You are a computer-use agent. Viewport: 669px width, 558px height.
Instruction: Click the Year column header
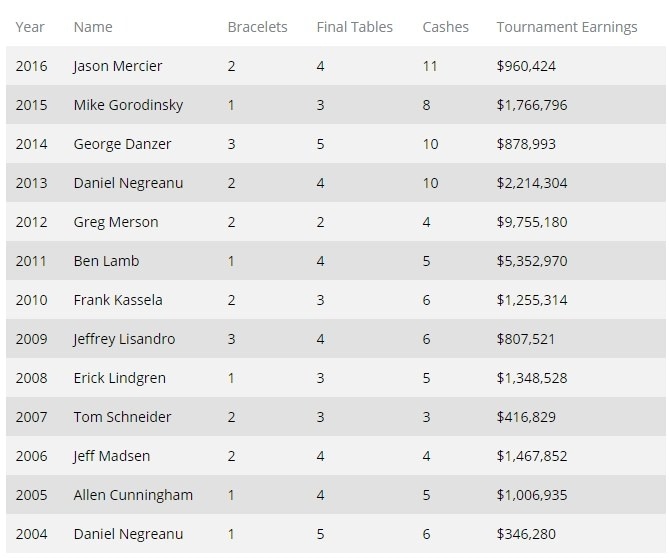[30, 27]
